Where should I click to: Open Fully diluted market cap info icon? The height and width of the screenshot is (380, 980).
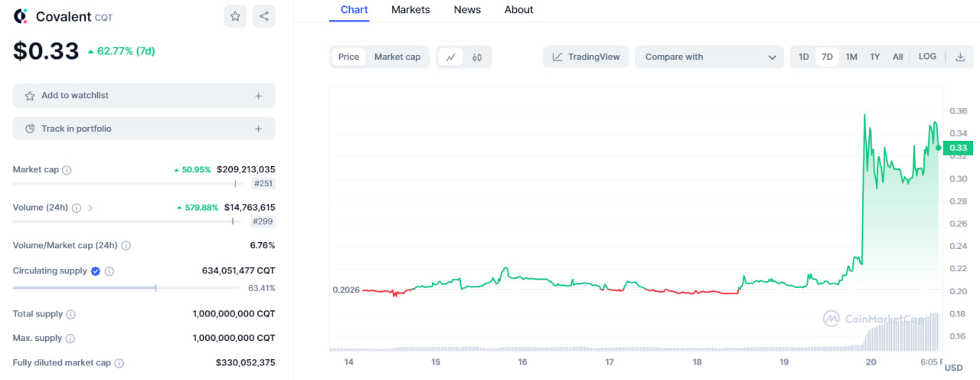coord(119,363)
